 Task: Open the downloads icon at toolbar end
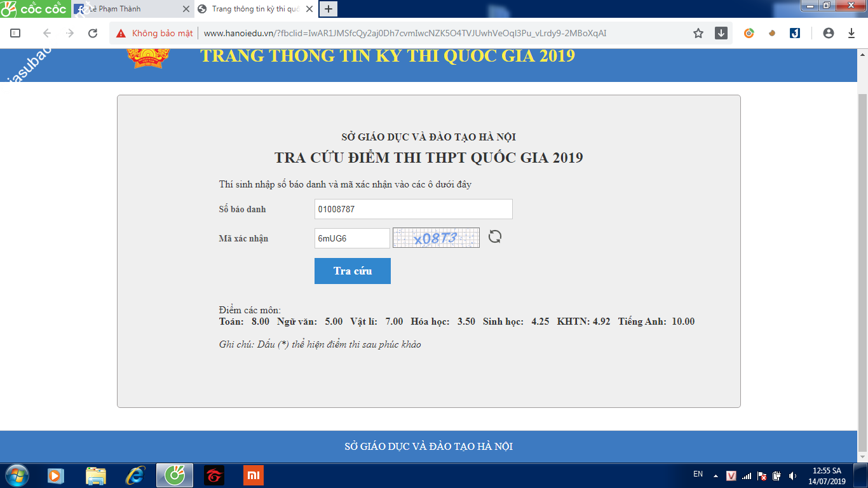851,33
